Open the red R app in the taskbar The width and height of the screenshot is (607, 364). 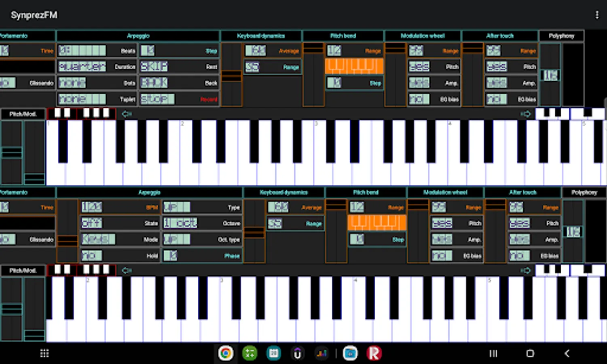[374, 353]
